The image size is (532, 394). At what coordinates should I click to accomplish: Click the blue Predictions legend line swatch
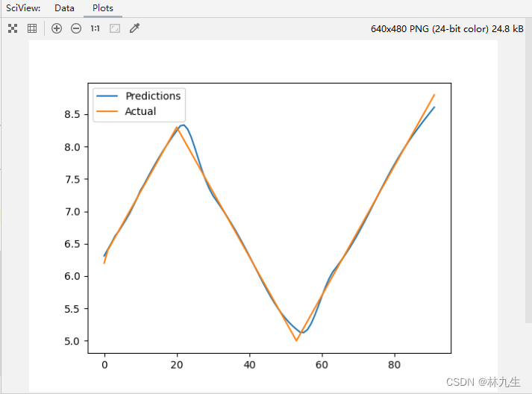tap(107, 96)
